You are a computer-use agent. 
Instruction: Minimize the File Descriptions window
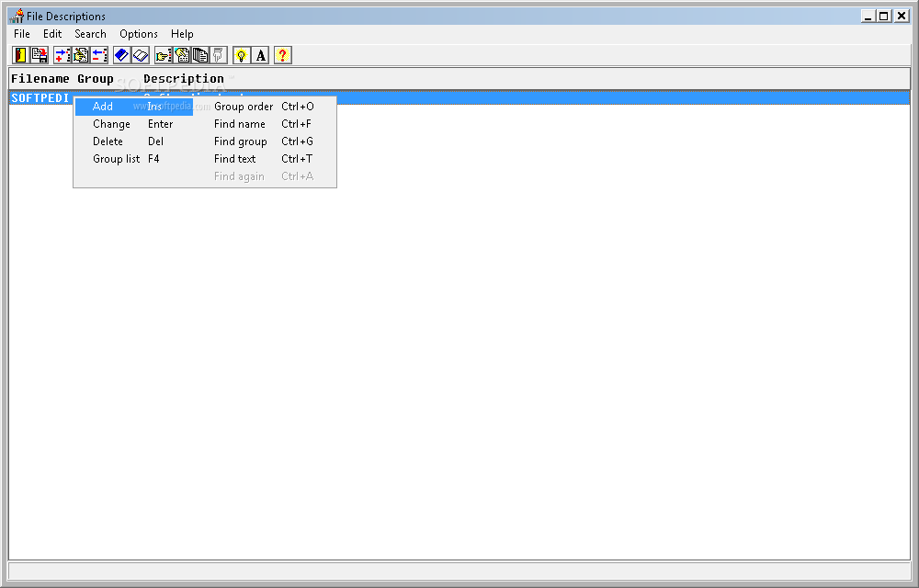(868, 16)
